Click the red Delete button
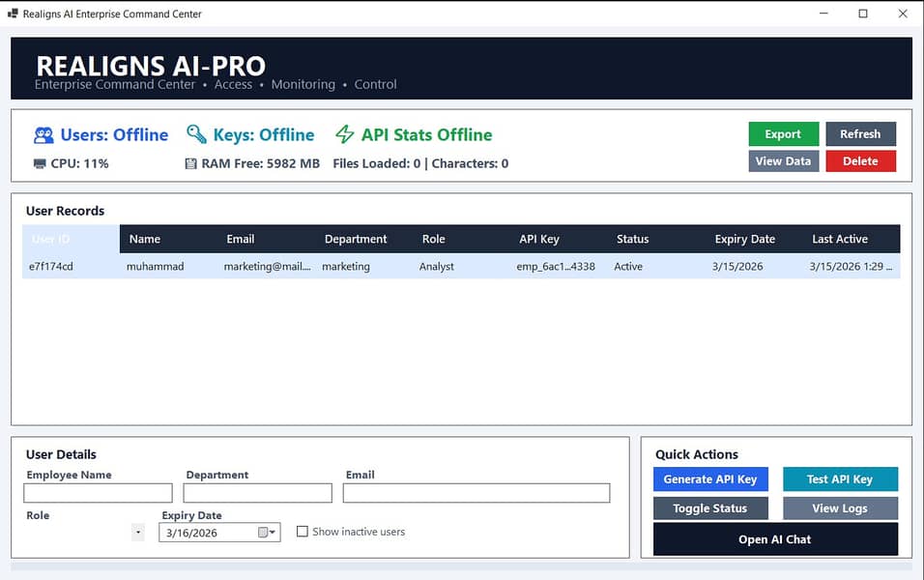 pos(860,161)
